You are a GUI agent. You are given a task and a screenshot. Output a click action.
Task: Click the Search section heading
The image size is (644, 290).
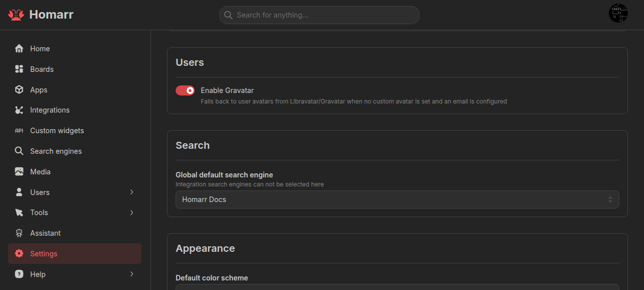[x=192, y=145]
